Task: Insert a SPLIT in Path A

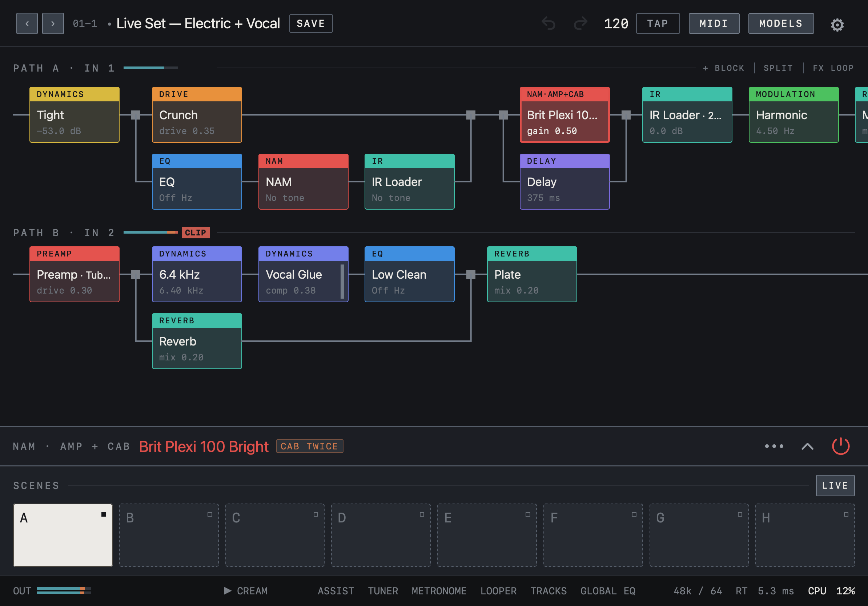Action: coord(778,68)
